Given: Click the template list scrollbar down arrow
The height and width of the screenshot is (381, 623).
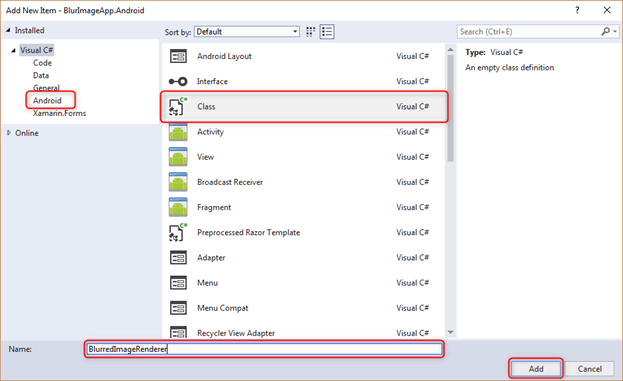Looking at the screenshot, I should [450, 332].
